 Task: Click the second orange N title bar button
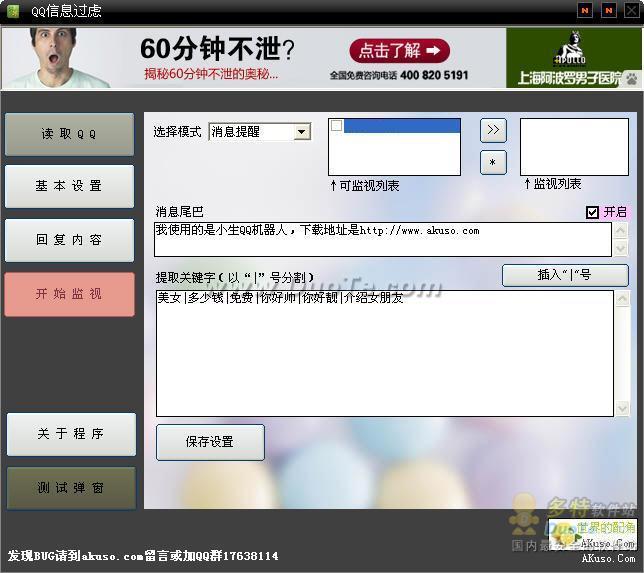(608, 10)
